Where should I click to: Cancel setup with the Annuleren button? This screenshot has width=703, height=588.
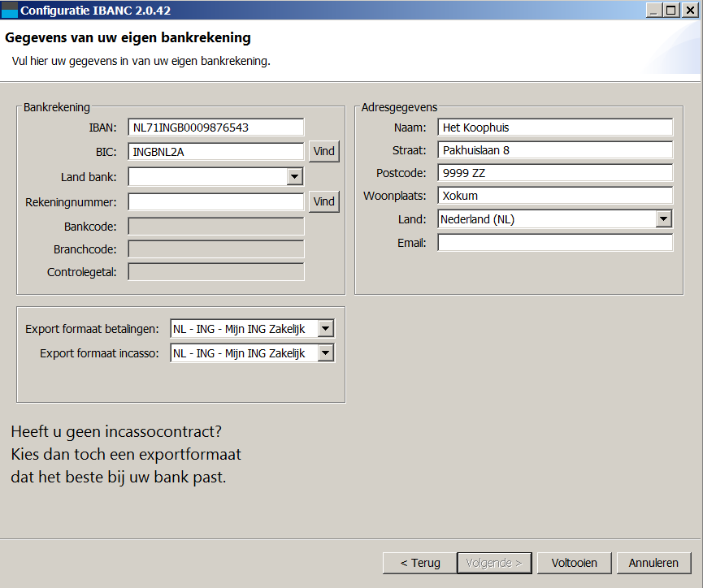(x=653, y=563)
